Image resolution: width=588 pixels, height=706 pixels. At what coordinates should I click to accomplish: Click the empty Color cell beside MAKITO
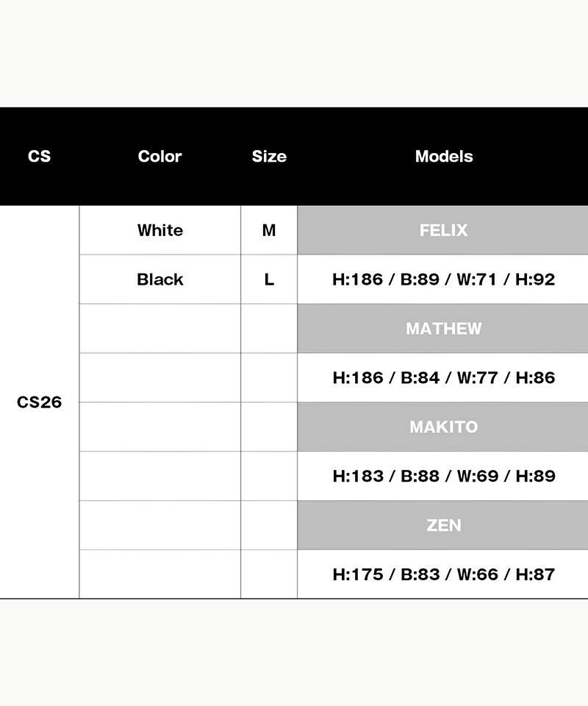159,427
